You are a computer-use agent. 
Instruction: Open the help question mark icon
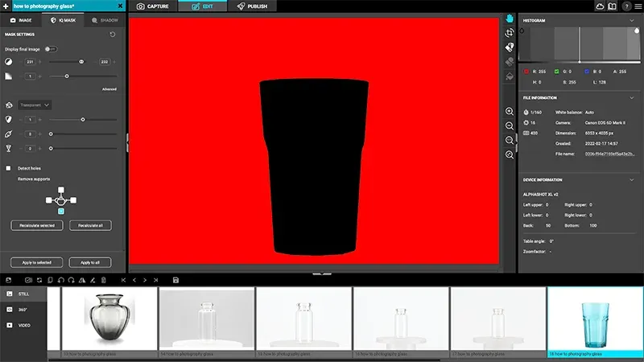tap(626, 6)
